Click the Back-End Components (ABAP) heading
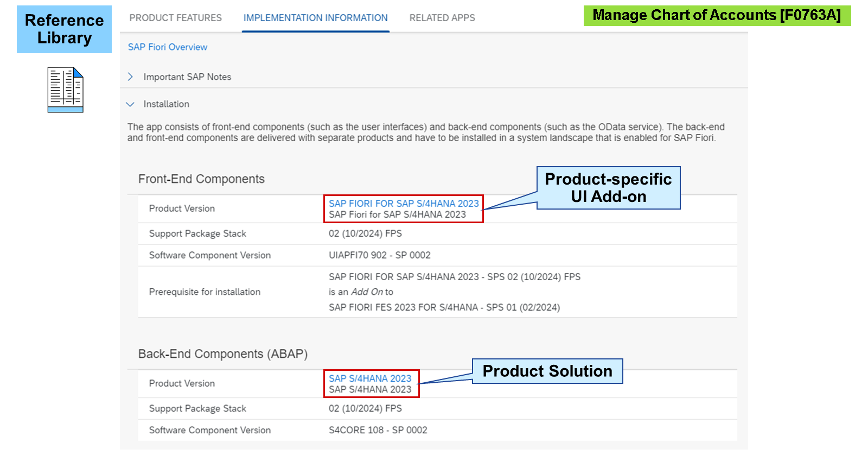 (223, 354)
